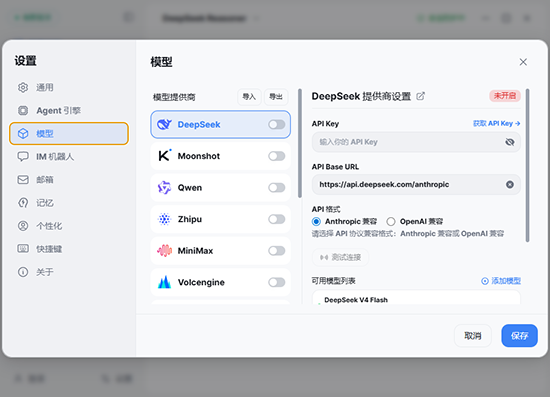Open the DeepSeek provider external link icon
This screenshot has height=397, width=550.
(x=421, y=96)
